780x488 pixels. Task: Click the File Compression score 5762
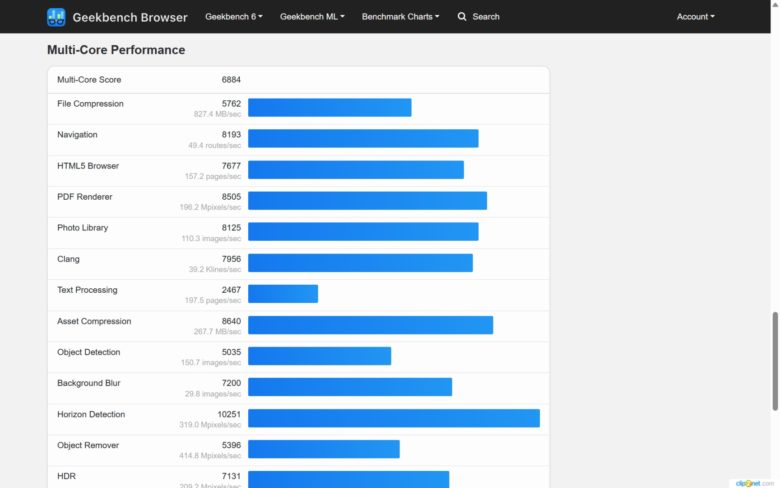click(231, 103)
